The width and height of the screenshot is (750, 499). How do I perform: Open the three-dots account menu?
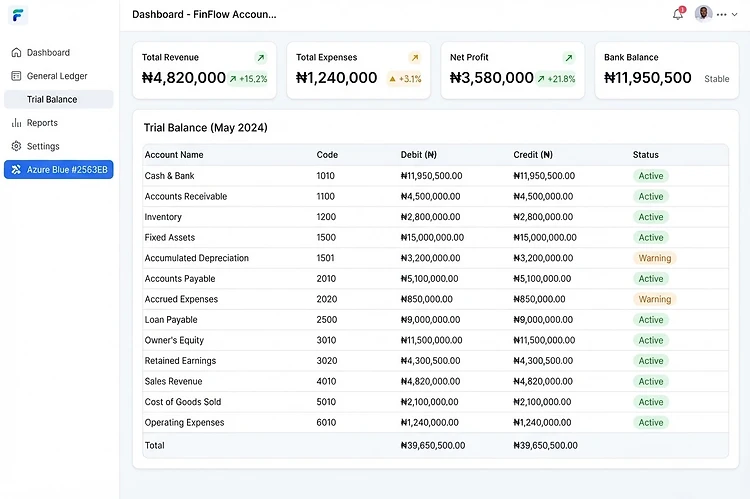coord(721,14)
